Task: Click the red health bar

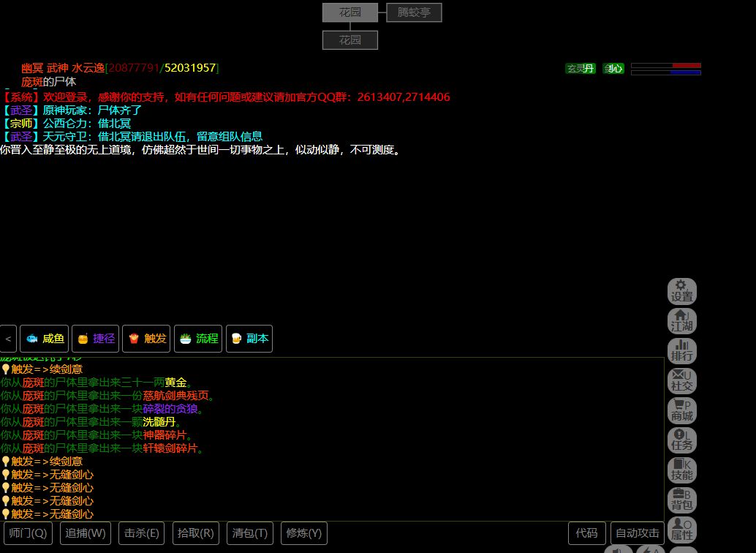Action: click(x=666, y=66)
